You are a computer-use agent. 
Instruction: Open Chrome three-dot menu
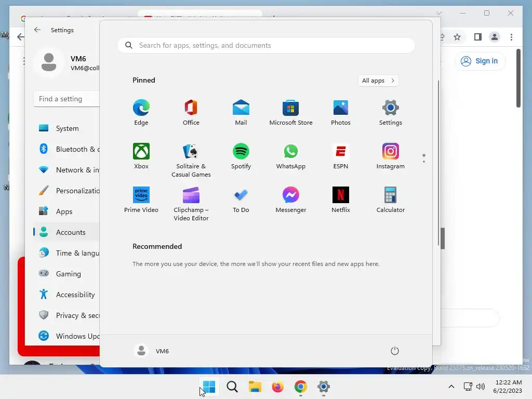pyautogui.click(x=511, y=37)
